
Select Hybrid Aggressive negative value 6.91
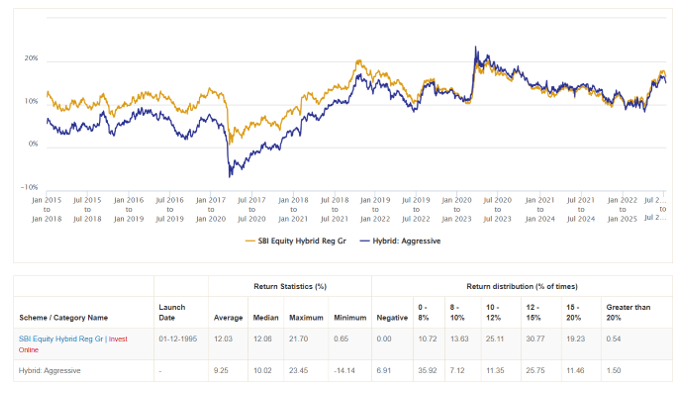tap(383, 371)
